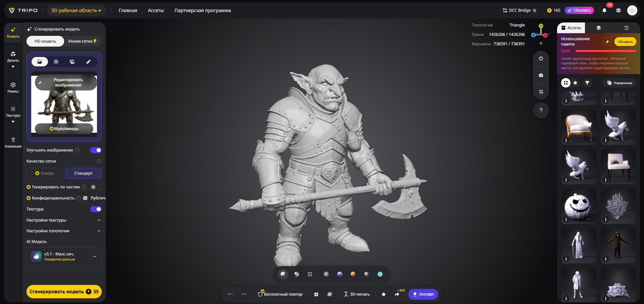Show favorite assets with the star filter
The height and width of the screenshot is (304, 644).
click(x=575, y=83)
